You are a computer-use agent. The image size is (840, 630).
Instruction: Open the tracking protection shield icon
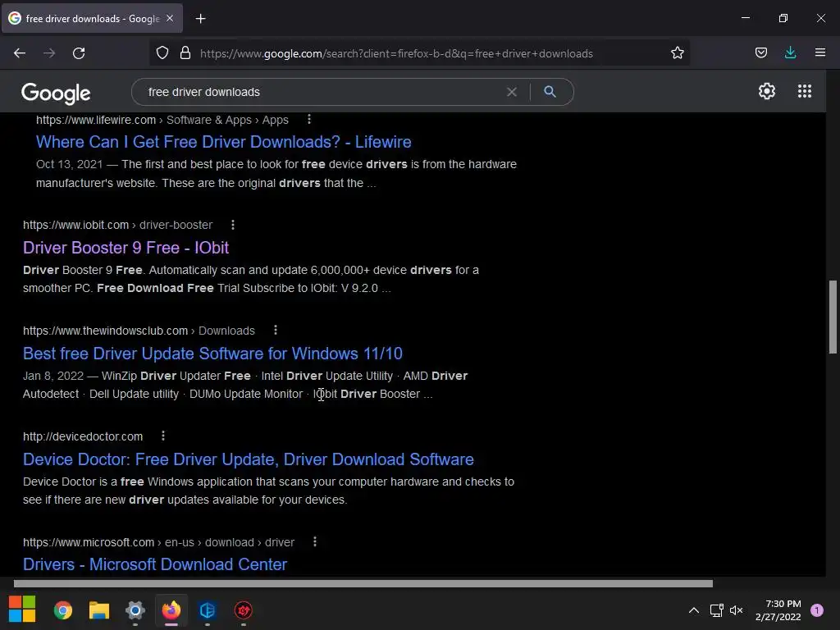tap(162, 53)
